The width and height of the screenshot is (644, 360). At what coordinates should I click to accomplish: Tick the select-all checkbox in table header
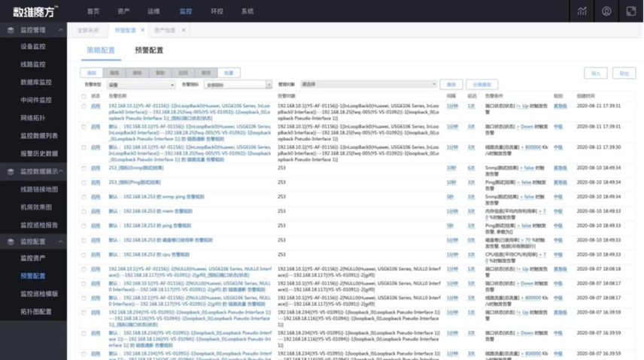(84, 96)
